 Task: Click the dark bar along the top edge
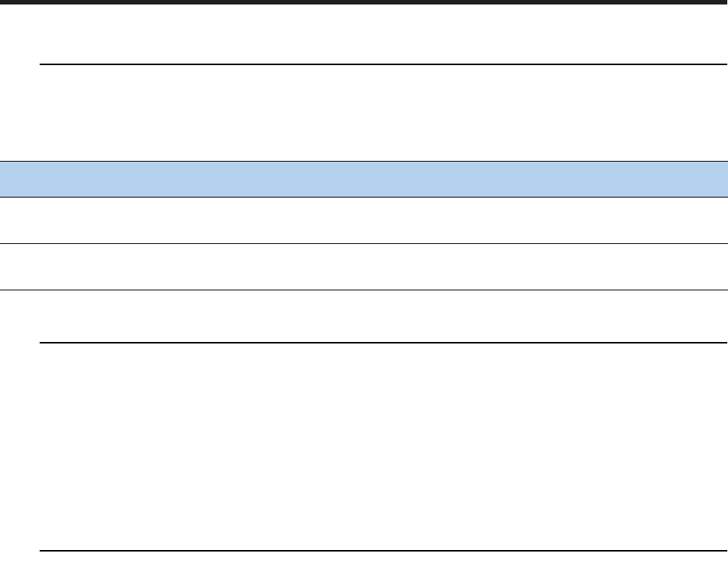click(362, 1)
